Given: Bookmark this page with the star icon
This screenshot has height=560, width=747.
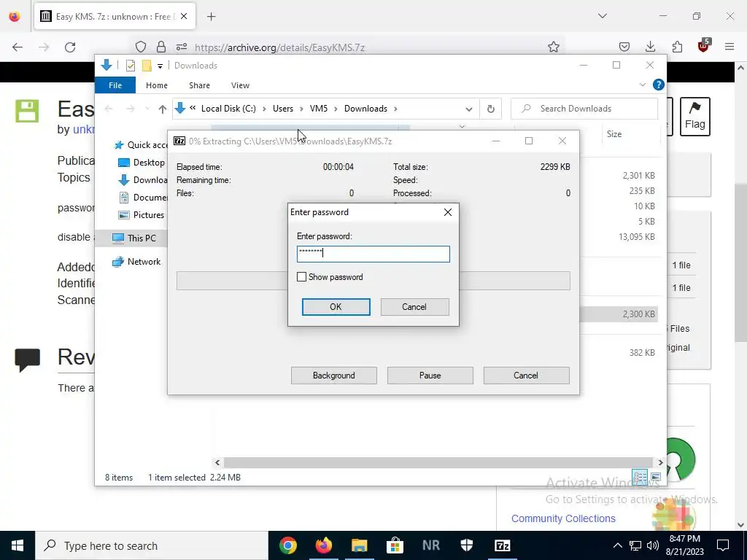Looking at the screenshot, I should (x=553, y=47).
